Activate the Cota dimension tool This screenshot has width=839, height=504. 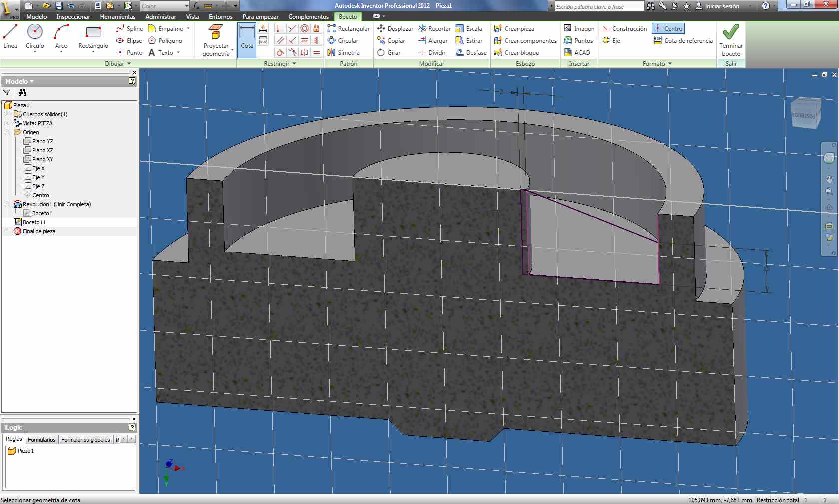tap(247, 40)
